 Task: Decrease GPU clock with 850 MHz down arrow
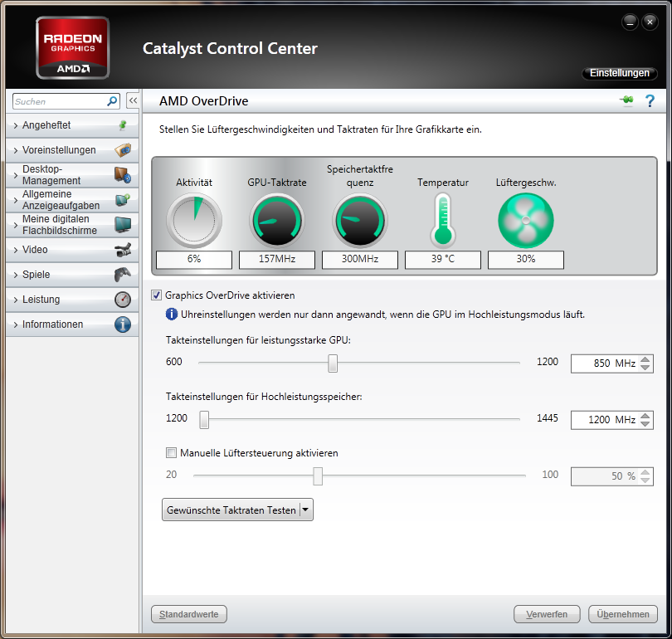(x=645, y=368)
